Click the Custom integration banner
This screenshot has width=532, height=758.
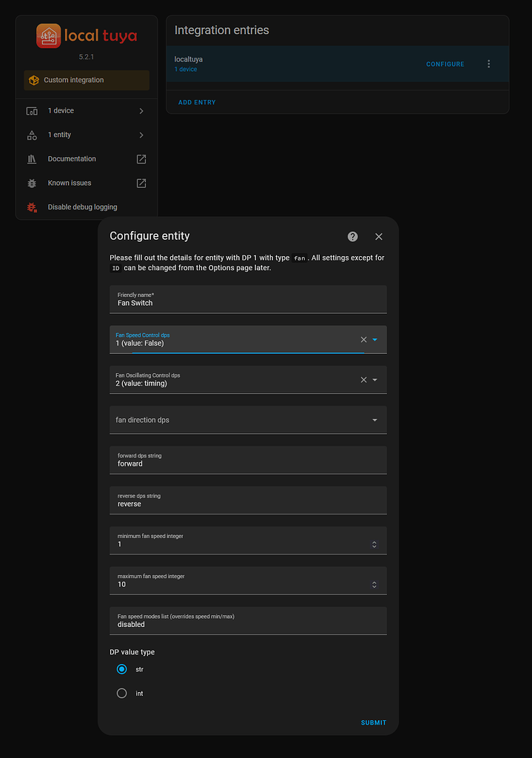[x=87, y=80]
